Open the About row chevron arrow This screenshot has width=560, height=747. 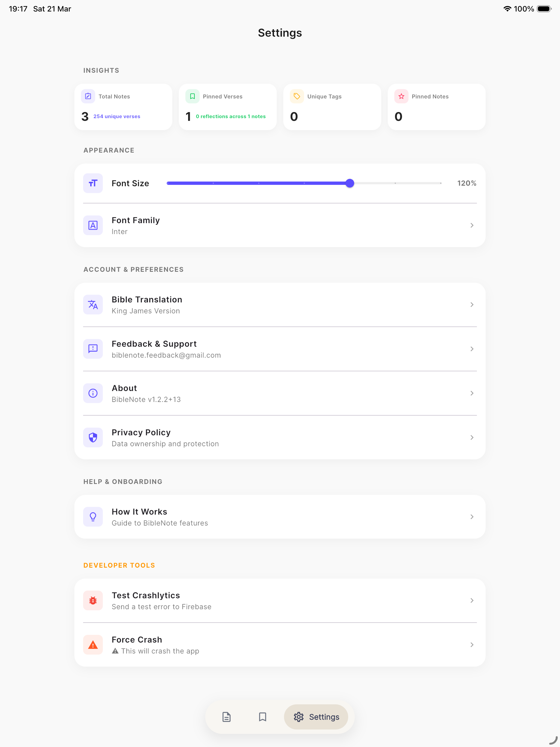pos(472,393)
